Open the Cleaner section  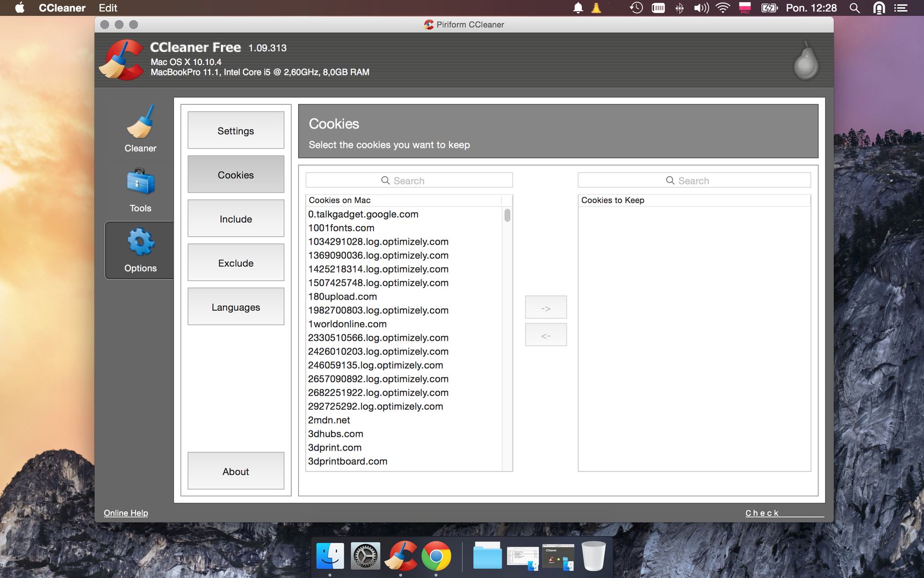140,129
